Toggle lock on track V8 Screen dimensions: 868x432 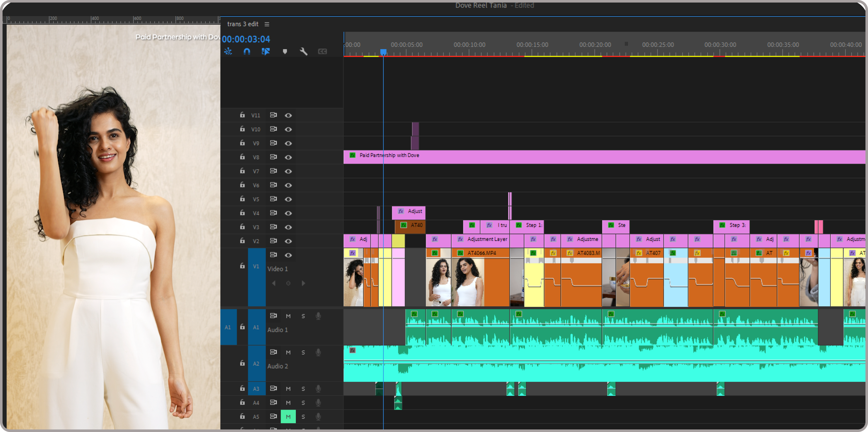[242, 157]
